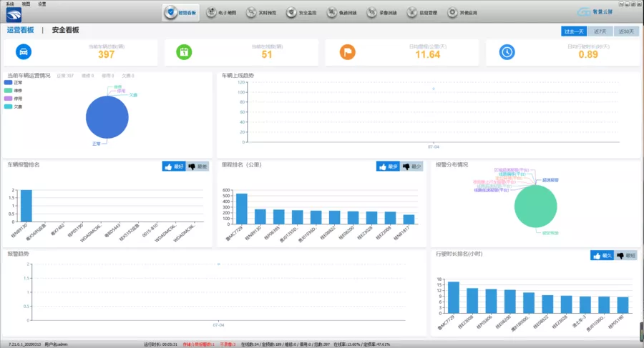Click the green 报警分布情况 pie chart

click(x=535, y=207)
